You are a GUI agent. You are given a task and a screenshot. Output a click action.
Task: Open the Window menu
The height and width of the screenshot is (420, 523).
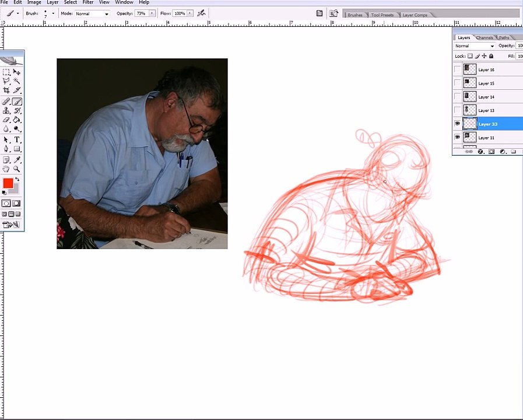coord(124,2)
